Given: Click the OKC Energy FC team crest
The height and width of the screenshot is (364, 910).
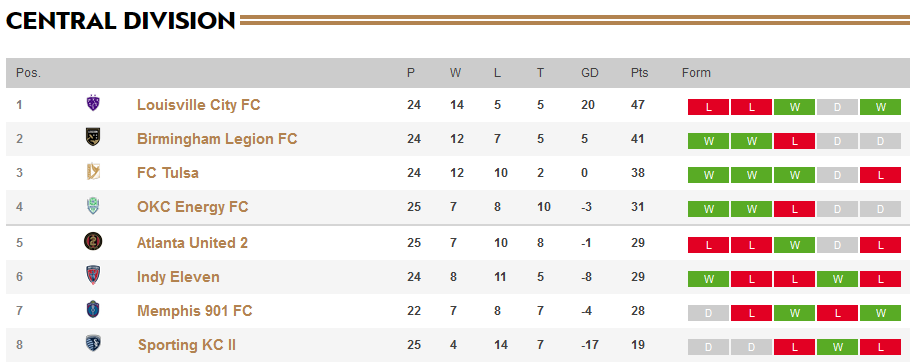Looking at the screenshot, I should [93, 206].
